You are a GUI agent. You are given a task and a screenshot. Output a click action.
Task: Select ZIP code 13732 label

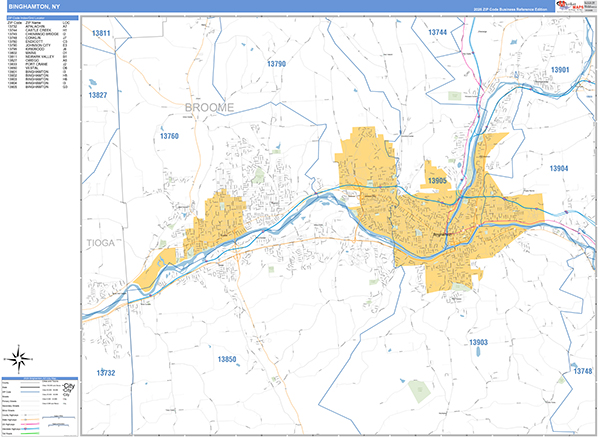106,372
